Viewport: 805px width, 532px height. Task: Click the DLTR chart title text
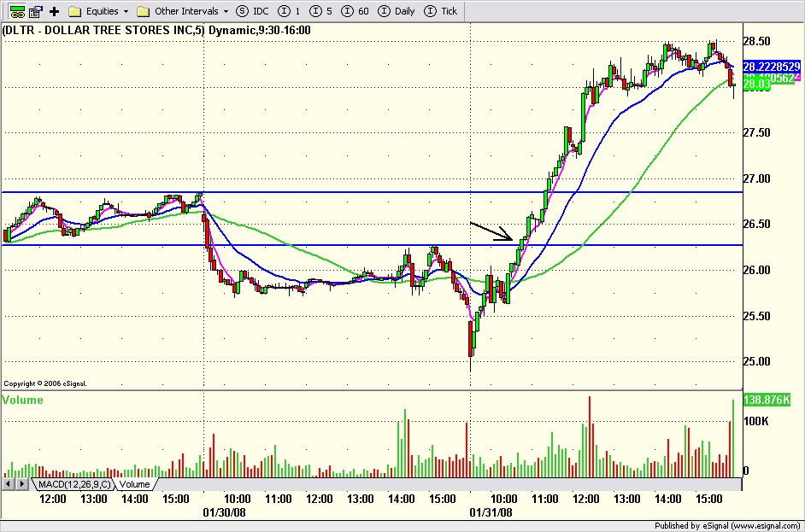coord(156,30)
